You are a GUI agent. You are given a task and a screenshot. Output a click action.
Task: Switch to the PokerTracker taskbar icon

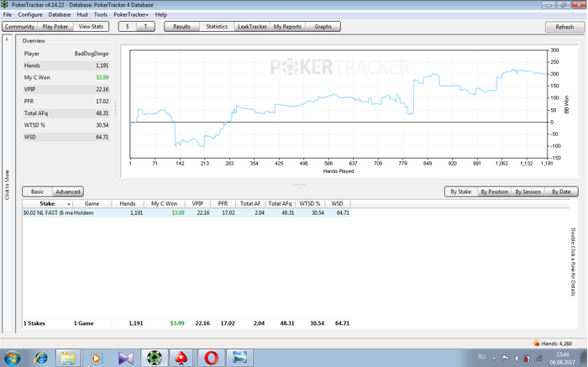pos(155,359)
